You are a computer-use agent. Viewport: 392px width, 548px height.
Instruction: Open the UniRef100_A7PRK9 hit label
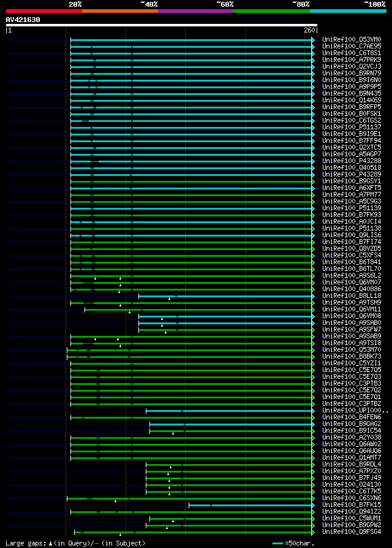[352, 59]
